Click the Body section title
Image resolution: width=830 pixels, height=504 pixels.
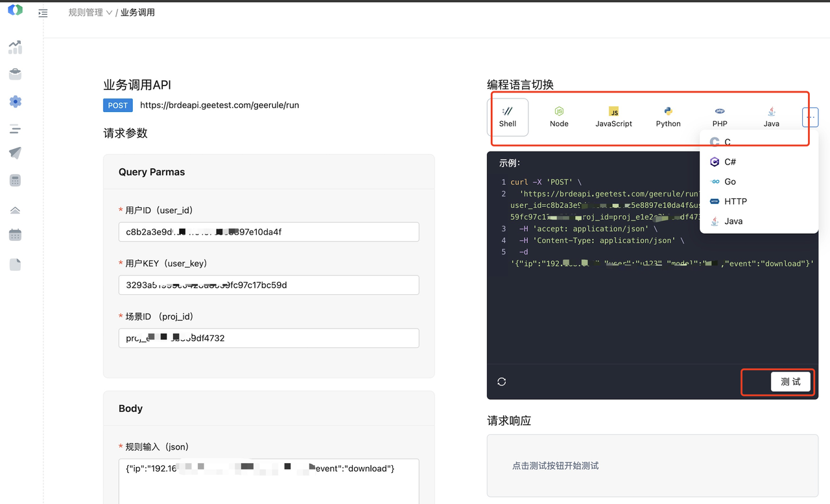(130, 408)
